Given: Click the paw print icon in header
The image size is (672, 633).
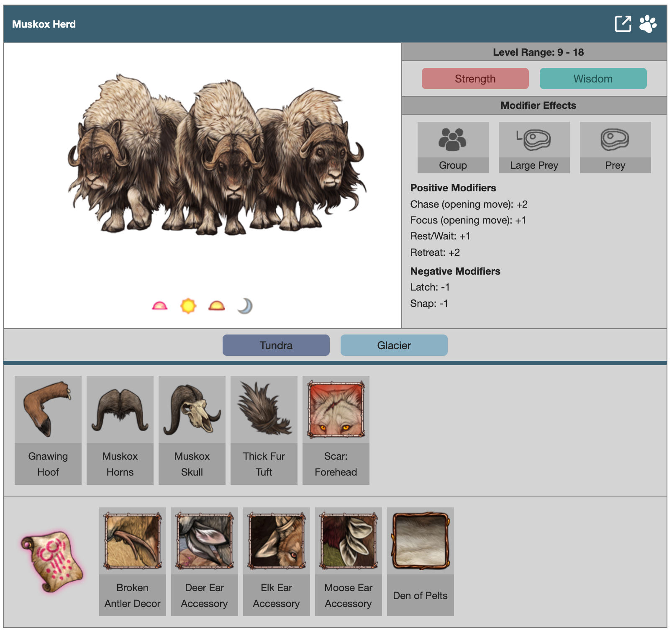Looking at the screenshot, I should (x=648, y=24).
